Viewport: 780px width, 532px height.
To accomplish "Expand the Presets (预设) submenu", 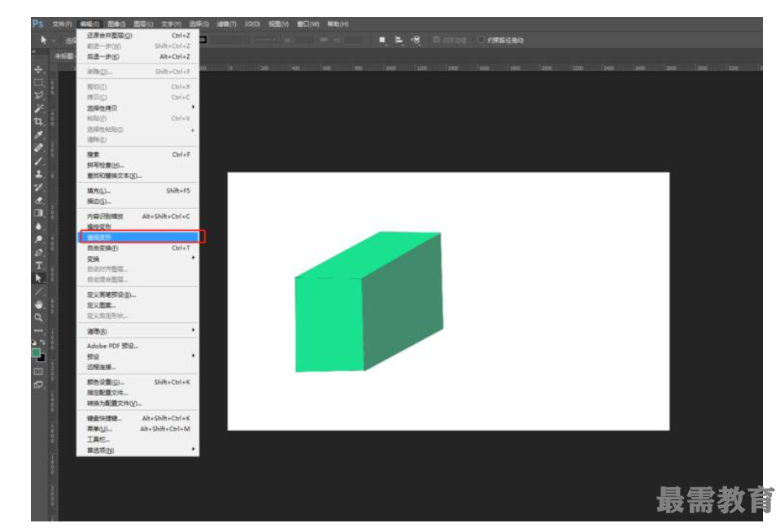I will (137, 356).
